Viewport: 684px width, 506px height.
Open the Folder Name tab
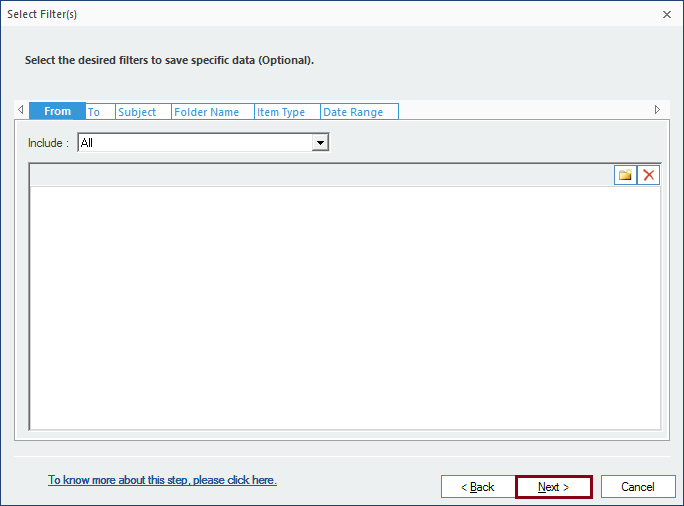tap(212, 112)
